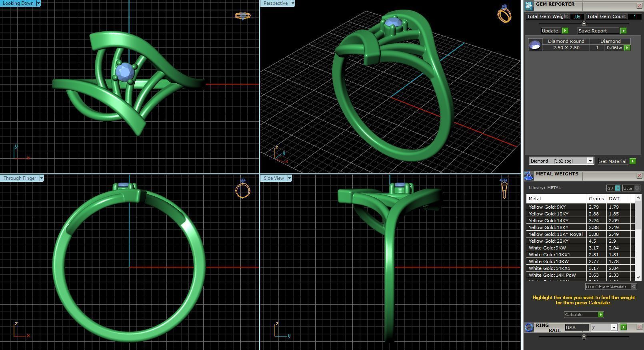Open the Perspective viewport dropdown arrow
The image size is (644, 350).
[292, 3]
